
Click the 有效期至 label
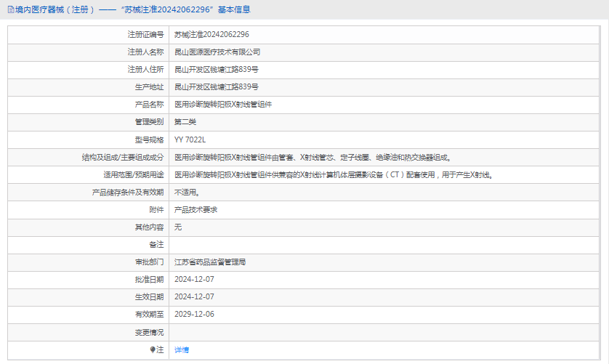click(x=150, y=315)
